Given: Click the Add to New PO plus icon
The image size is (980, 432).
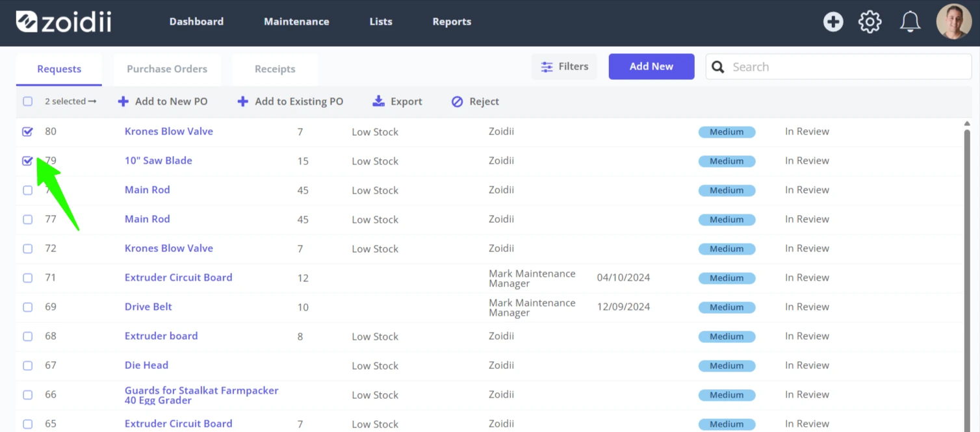Looking at the screenshot, I should pos(123,101).
